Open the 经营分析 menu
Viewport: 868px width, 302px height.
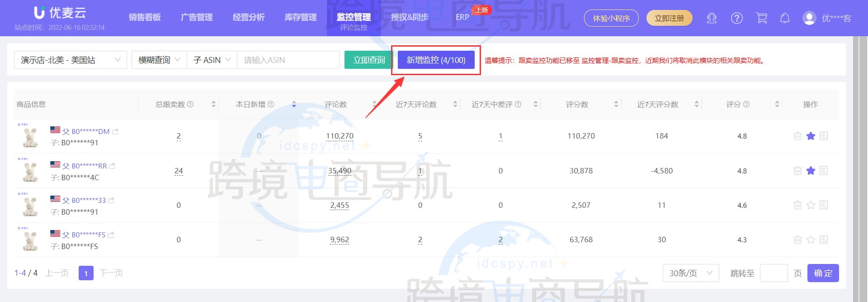[249, 17]
